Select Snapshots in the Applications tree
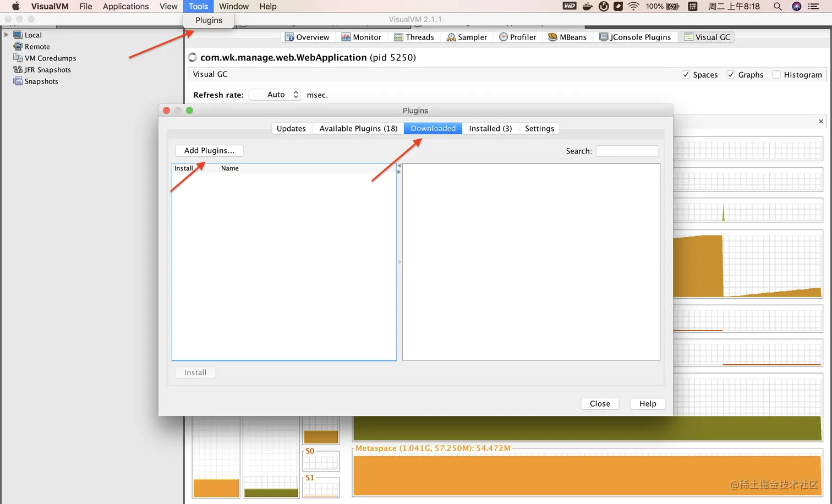 click(41, 81)
